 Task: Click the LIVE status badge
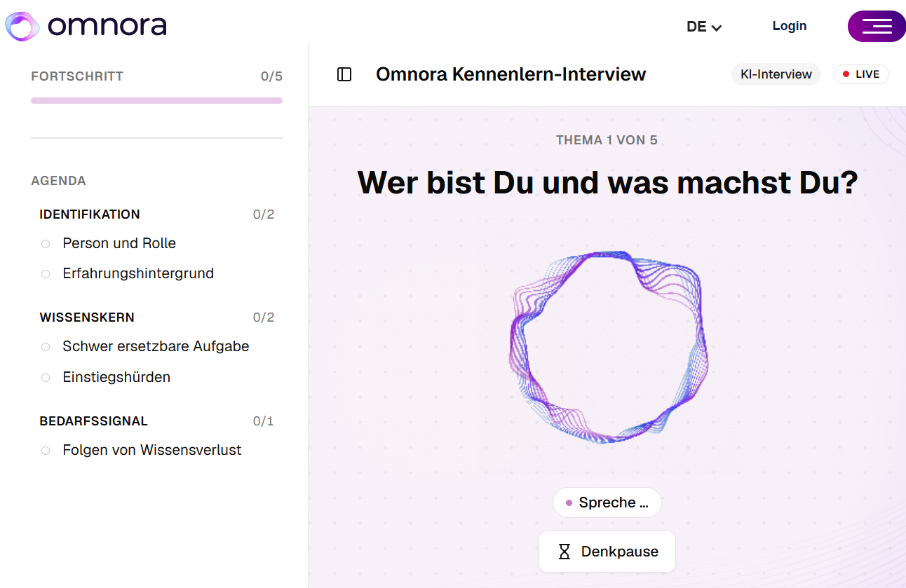(x=861, y=74)
